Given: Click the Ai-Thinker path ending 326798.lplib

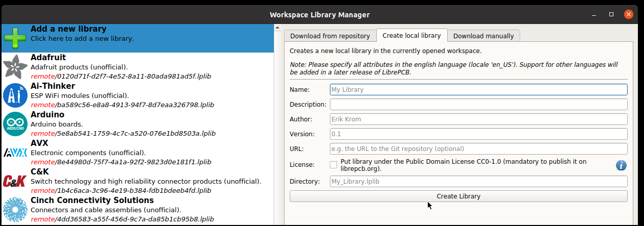Looking at the screenshot, I should tap(122, 105).
